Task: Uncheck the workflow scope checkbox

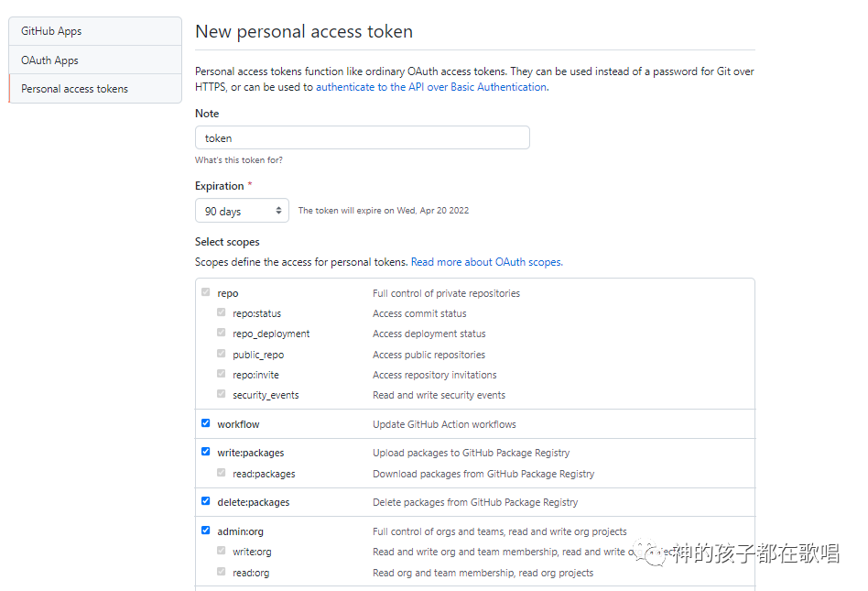Action: 206,423
